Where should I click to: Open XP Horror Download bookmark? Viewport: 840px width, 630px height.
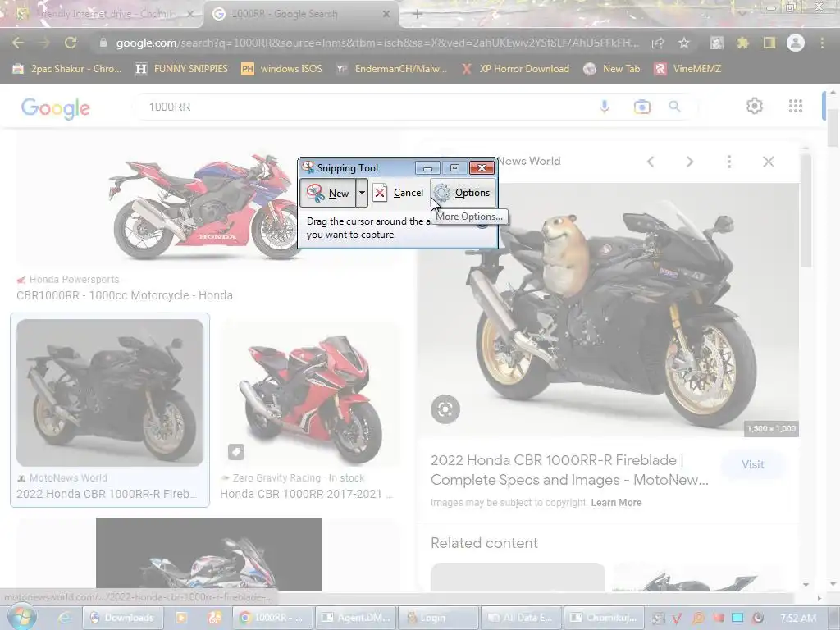point(515,69)
